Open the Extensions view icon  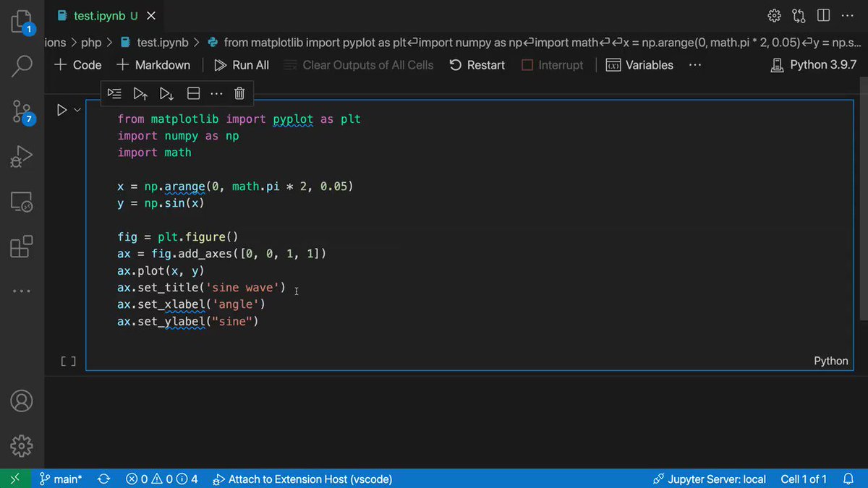[x=22, y=247]
